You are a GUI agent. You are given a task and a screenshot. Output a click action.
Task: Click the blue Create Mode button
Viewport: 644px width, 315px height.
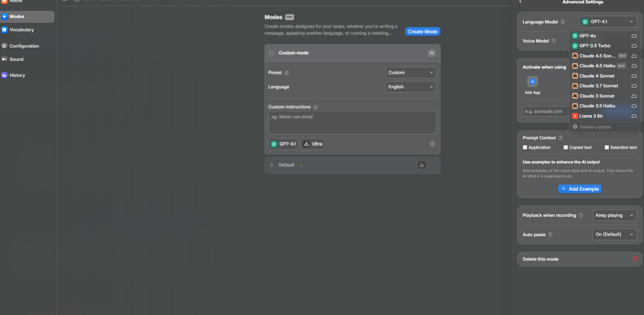[x=423, y=32]
